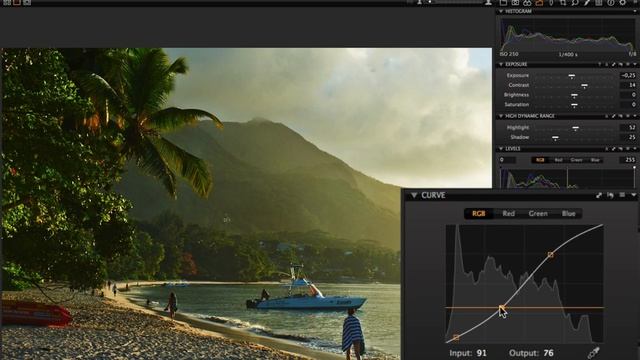
Task: Select the lower shadow curve control point
Action: tap(456, 338)
